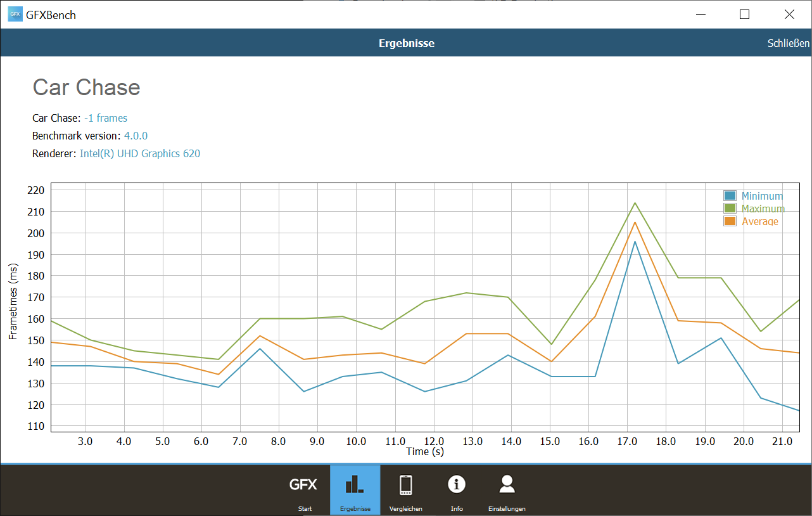Select the Ergebnisse bar chart icon

(x=355, y=486)
